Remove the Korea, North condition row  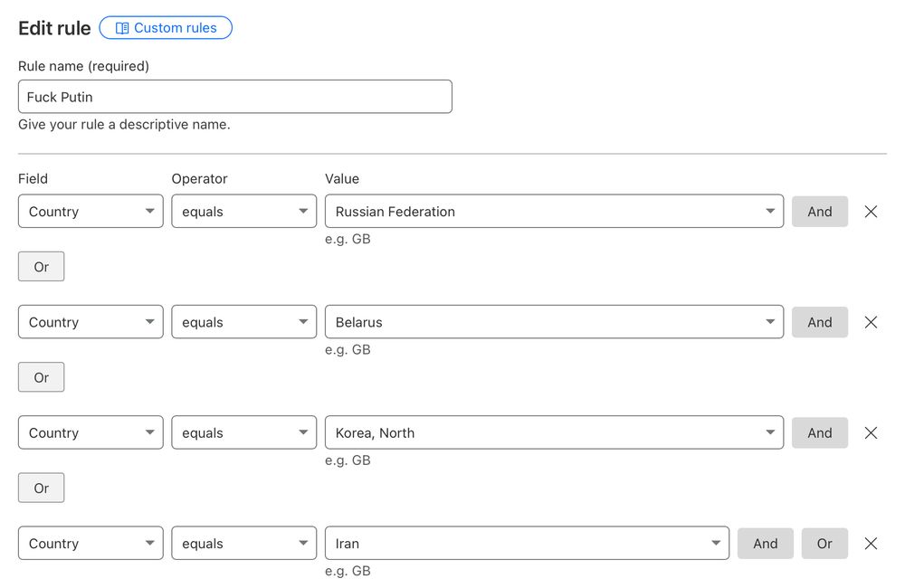(871, 432)
